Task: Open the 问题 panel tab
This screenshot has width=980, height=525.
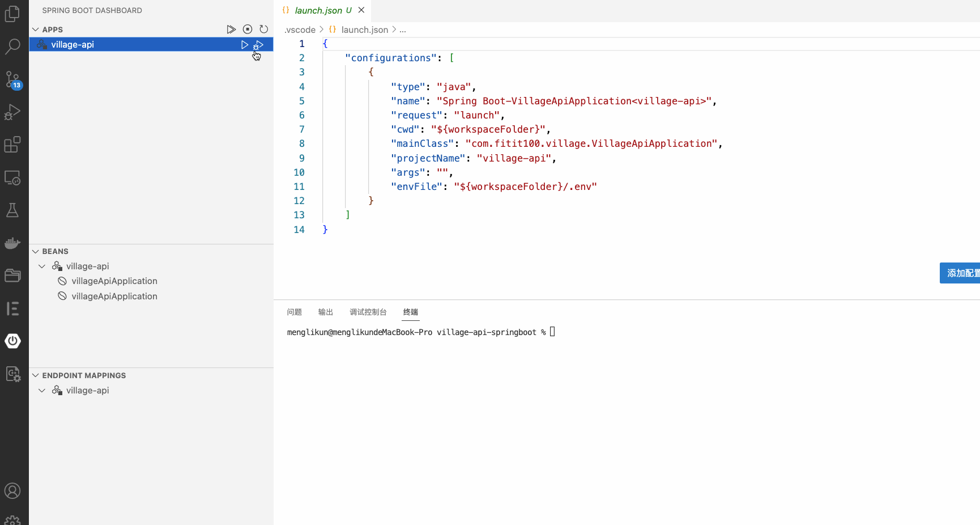Action: (x=295, y=312)
